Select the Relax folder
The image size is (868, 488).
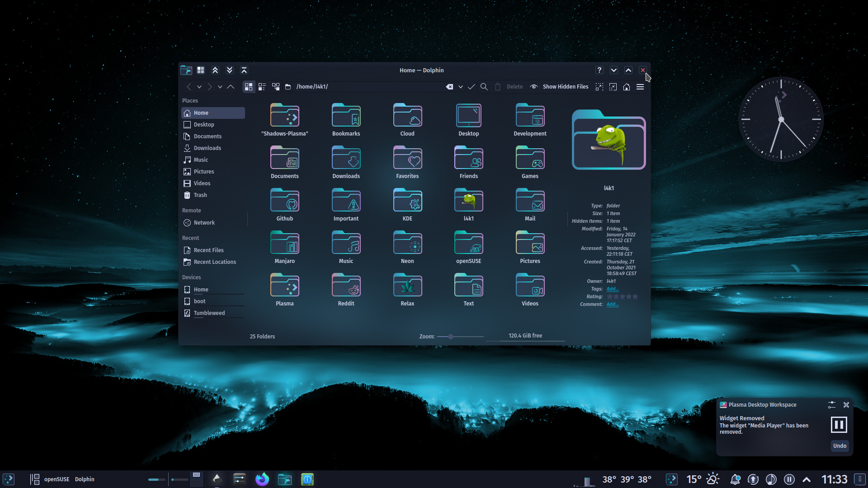[407, 290]
